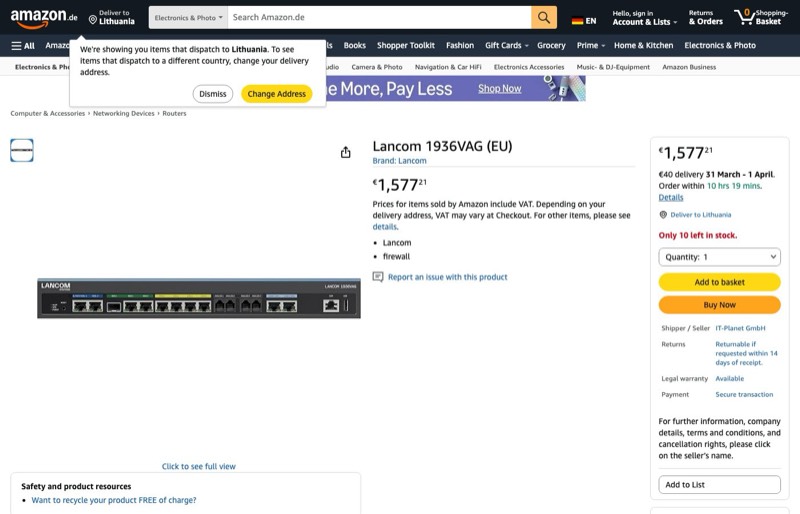Open Amazon Business tab
800x514 pixels.
point(689,67)
